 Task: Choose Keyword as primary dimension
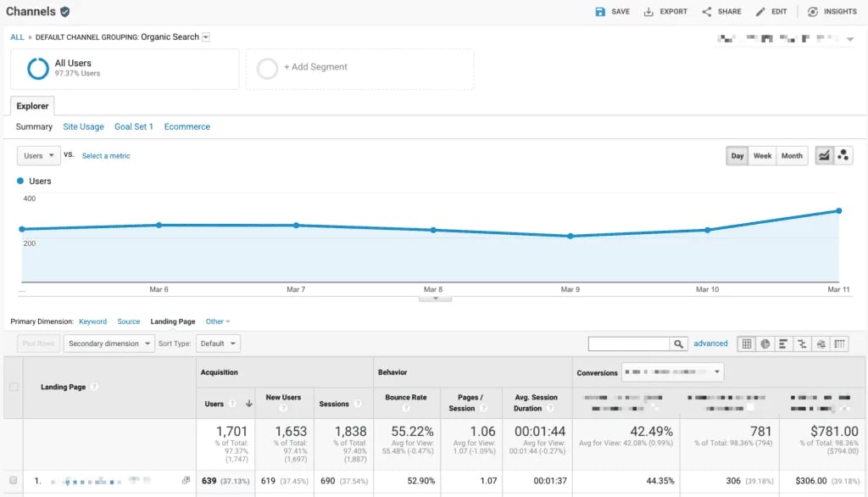point(92,321)
